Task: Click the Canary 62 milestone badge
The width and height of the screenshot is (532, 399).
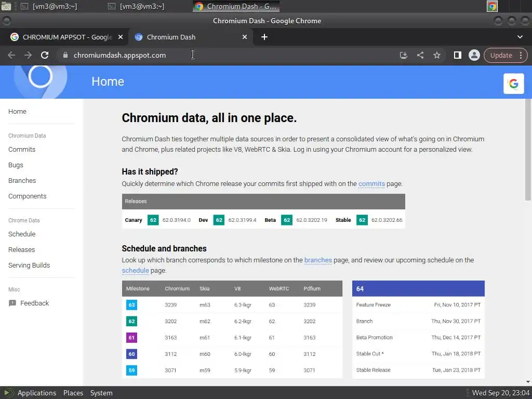Action: pos(153,220)
